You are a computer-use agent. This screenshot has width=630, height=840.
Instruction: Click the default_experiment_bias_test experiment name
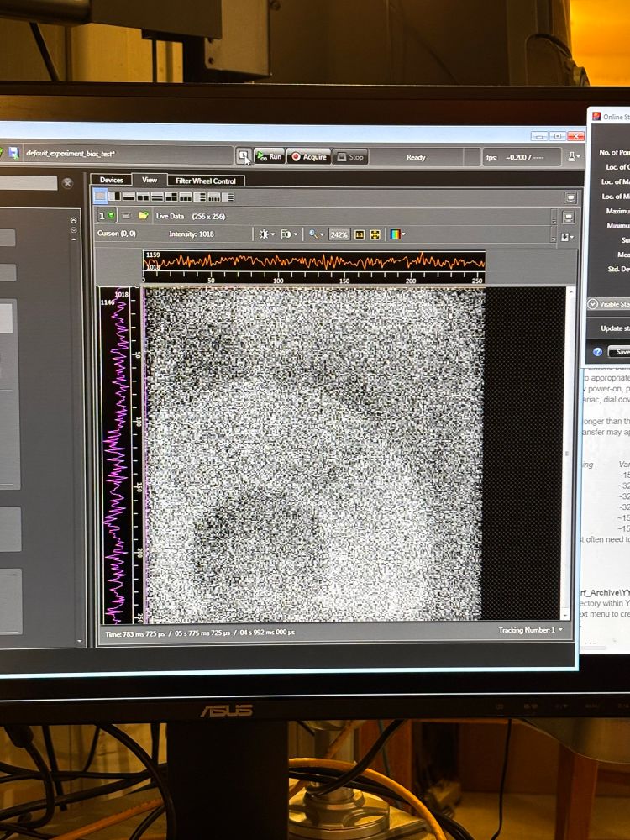pyautogui.click(x=71, y=154)
